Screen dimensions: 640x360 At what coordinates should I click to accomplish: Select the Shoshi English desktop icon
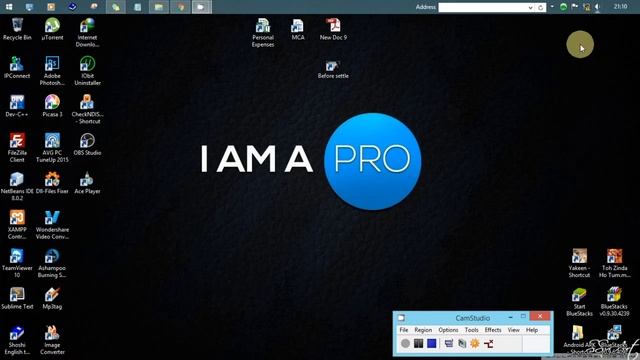click(x=17, y=340)
